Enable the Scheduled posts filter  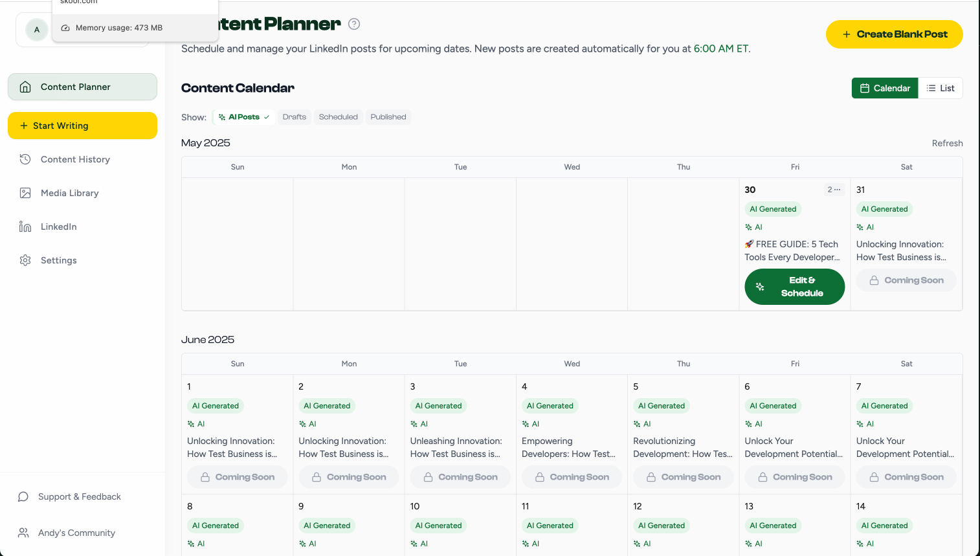(x=339, y=117)
